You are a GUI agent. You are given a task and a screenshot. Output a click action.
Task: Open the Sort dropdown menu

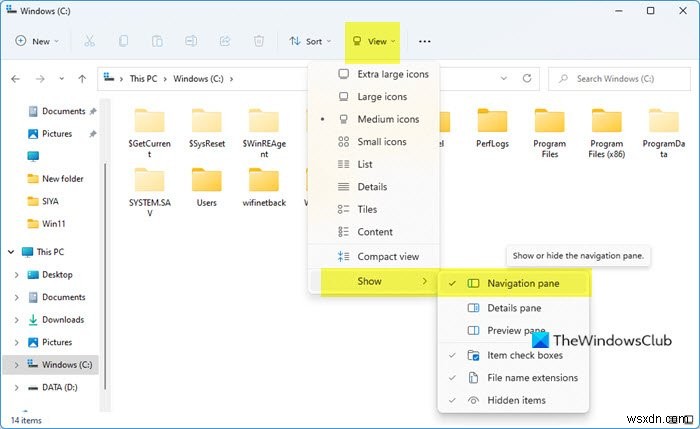click(310, 41)
